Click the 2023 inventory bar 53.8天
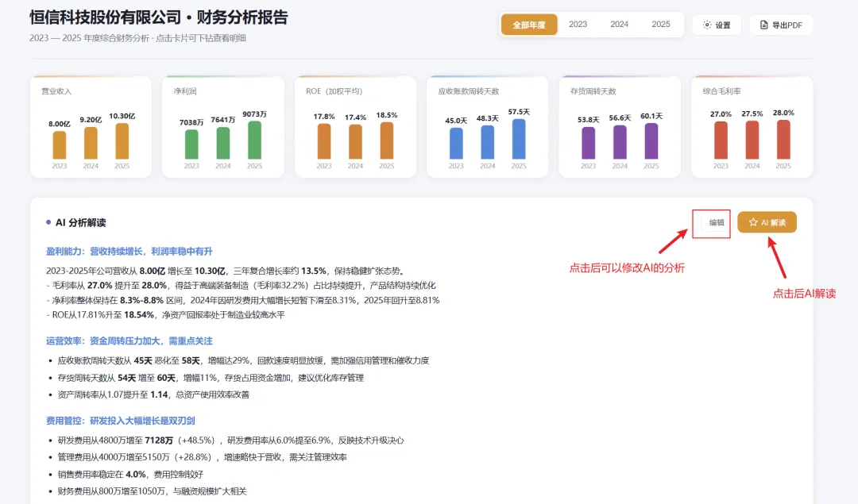The image size is (858, 504). [588, 143]
